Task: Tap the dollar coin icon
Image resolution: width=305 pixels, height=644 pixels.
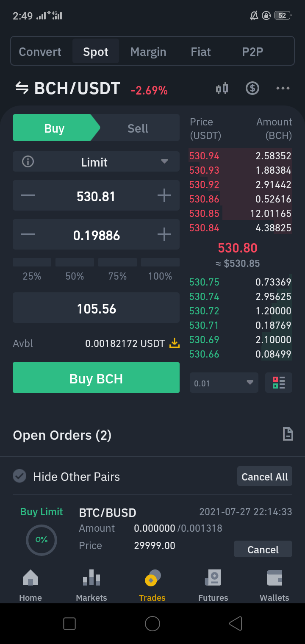Action: point(252,88)
